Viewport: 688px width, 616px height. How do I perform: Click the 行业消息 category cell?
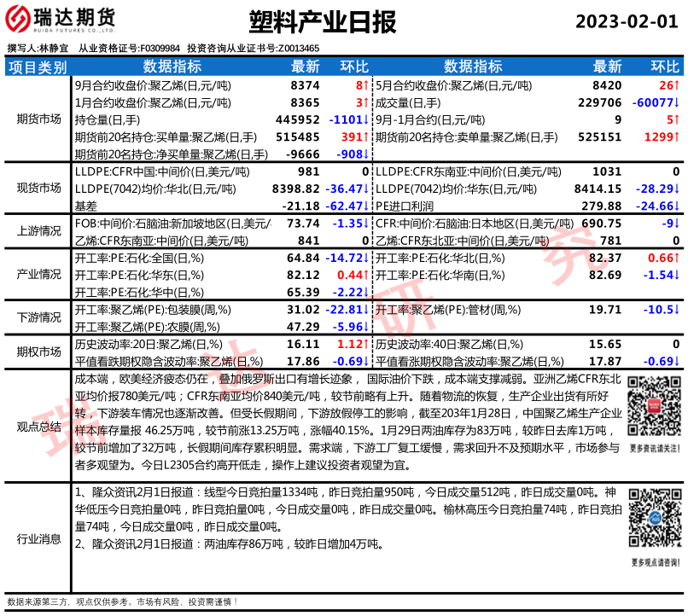point(38,538)
